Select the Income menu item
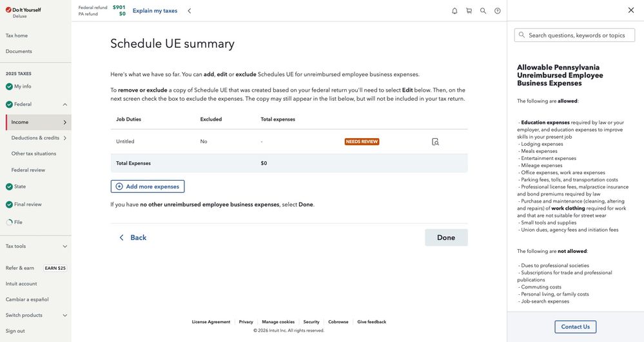This screenshot has height=342, width=644. tap(20, 122)
